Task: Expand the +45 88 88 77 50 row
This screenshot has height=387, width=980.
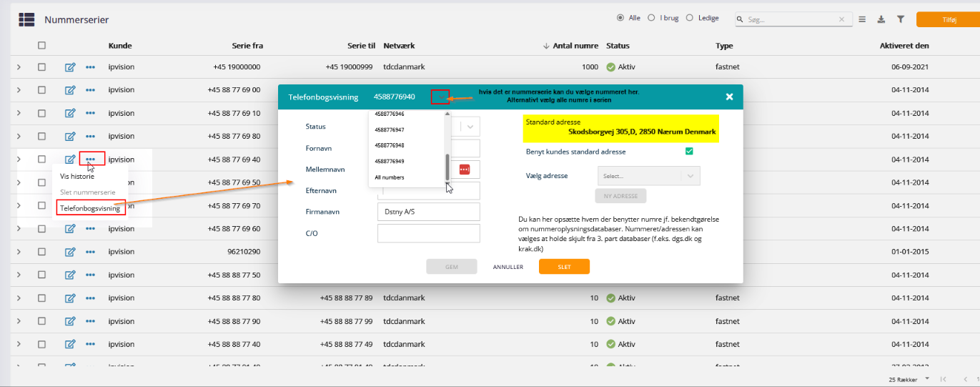Action: pos(19,275)
